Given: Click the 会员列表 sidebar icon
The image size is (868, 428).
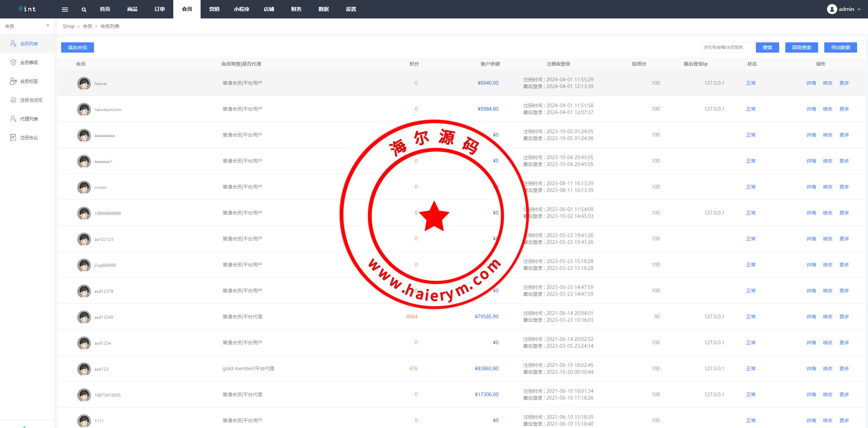Looking at the screenshot, I should [13, 43].
